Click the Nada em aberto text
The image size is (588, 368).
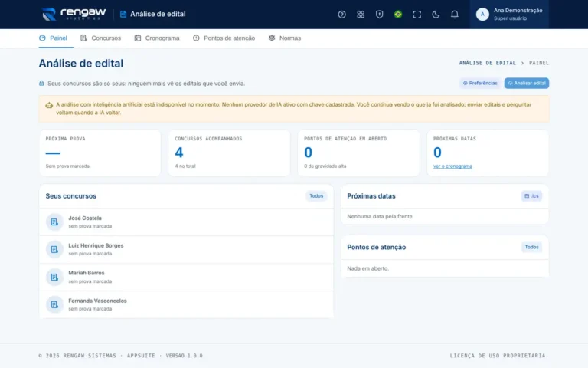[x=367, y=268]
